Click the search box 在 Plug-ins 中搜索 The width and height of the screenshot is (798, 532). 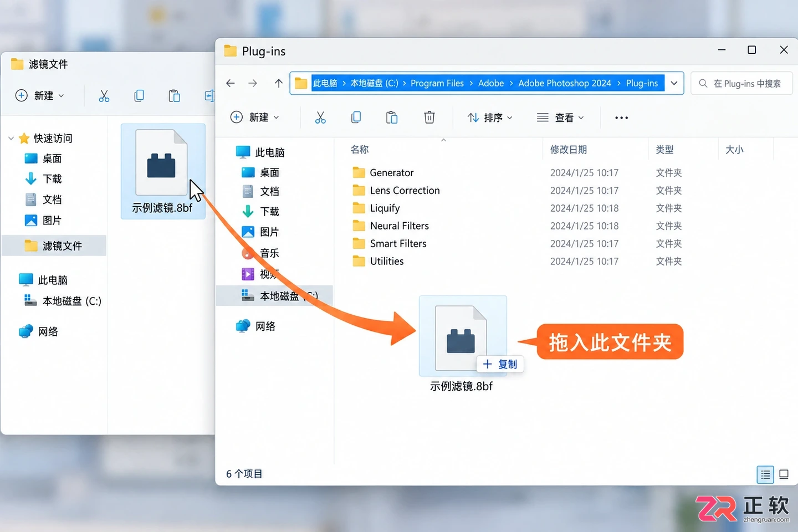tap(741, 83)
